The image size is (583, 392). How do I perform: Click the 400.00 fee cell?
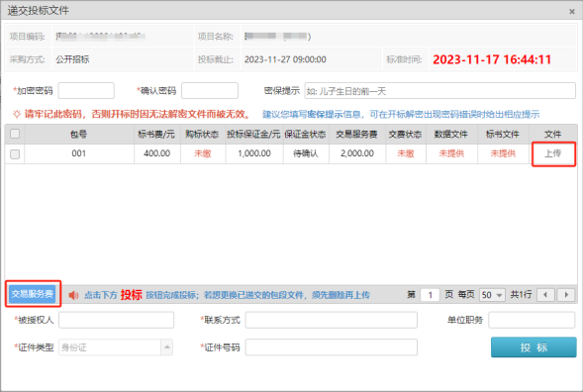pyautogui.click(x=157, y=153)
